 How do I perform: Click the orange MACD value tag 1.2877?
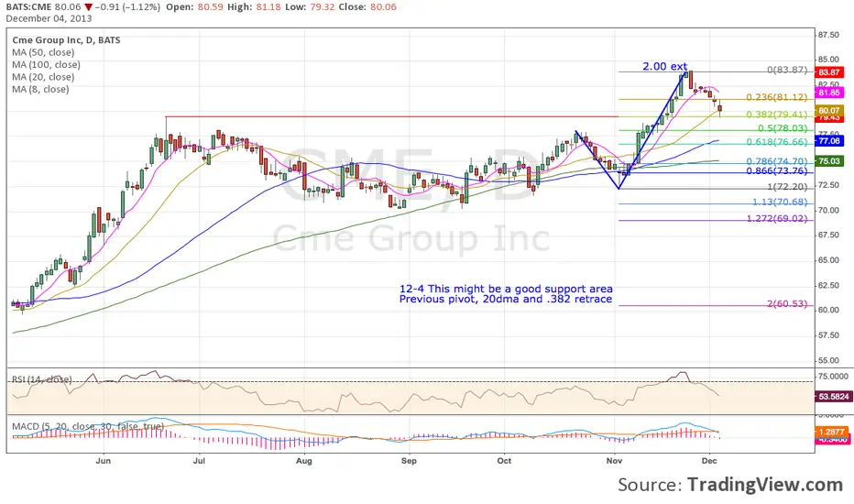click(831, 432)
